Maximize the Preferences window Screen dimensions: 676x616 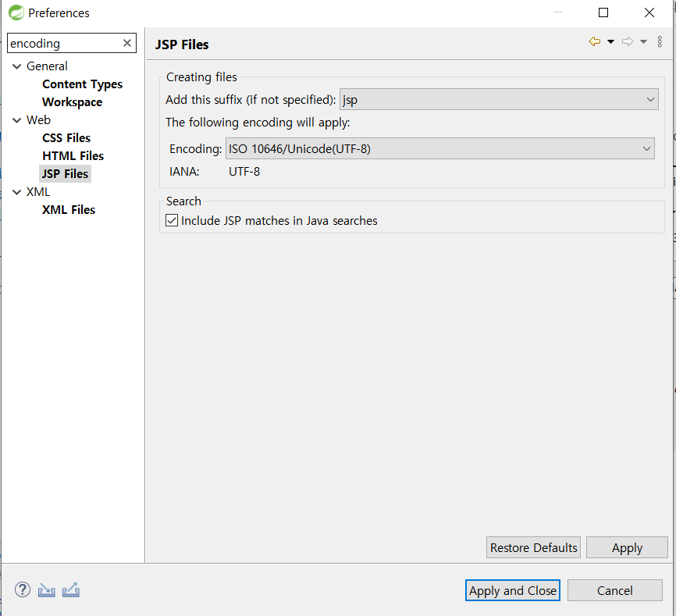point(603,12)
